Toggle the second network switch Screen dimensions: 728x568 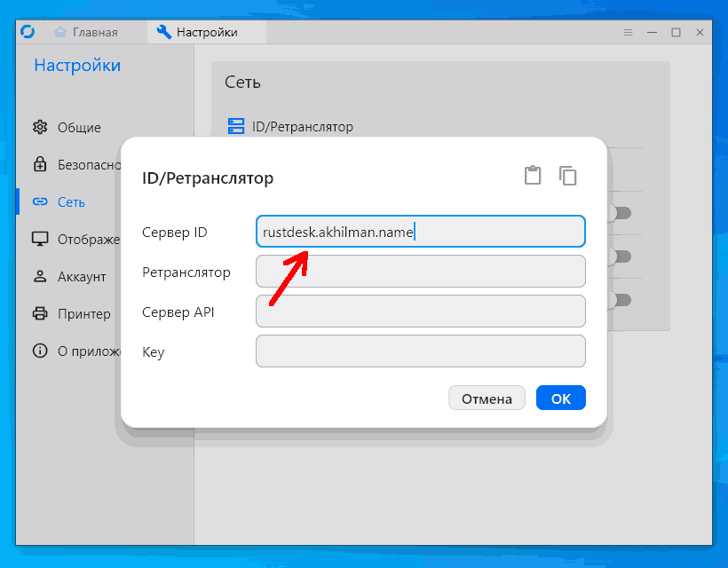tap(621, 256)
